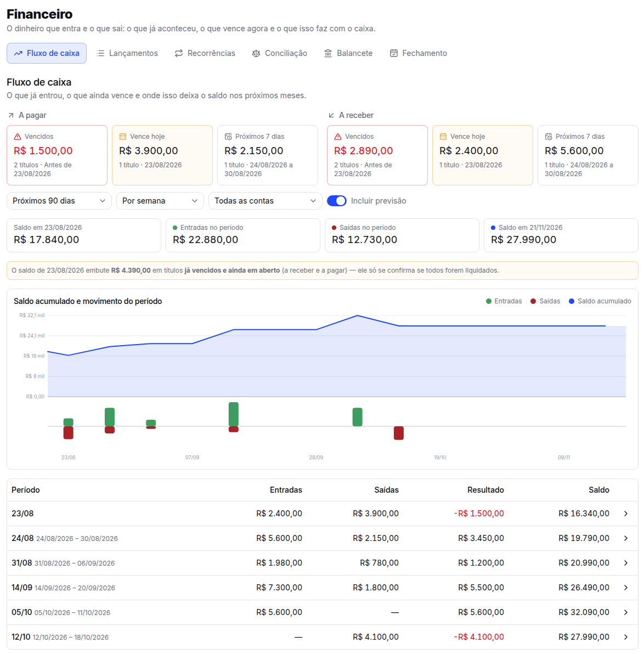Click the A pagar arrow icon
Screen dimensions: 644x654
[x=11, y=116]
